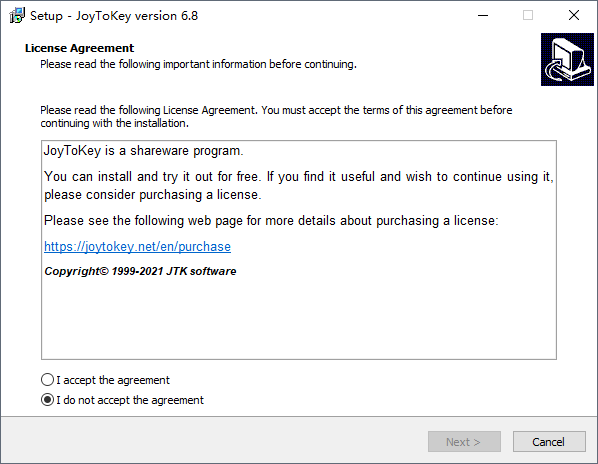Click "JoyToKey is a shareware program." text
Image resolution: width=598 pixels, height=464 pixels.
coord(143,151)
